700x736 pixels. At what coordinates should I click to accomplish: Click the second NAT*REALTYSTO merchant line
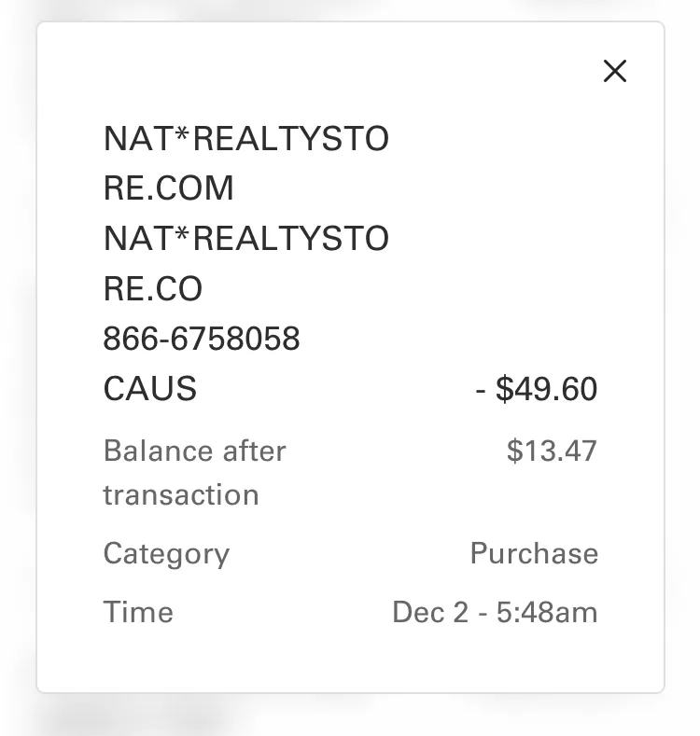(x=245, y=239)
